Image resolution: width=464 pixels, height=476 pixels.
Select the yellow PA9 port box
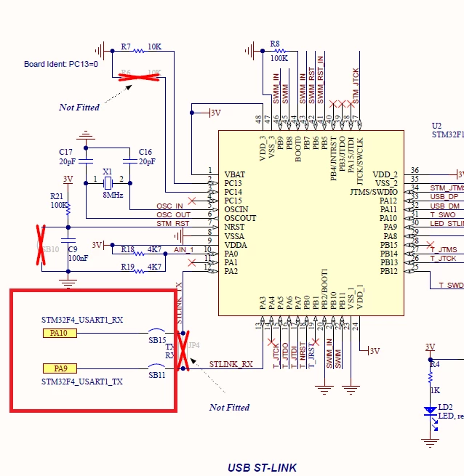click(x=60, y=368)
